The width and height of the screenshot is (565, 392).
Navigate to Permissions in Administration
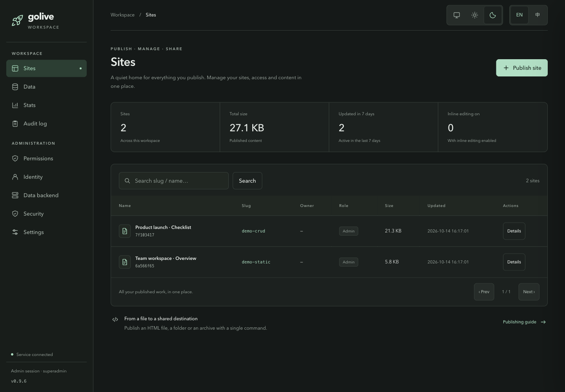[46, 158]
